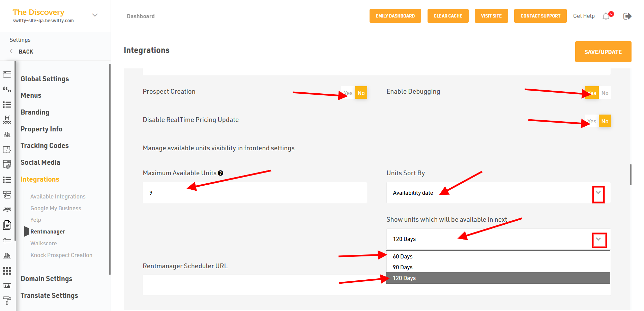
Task: Switch Enable Debugging to No
Action: (x=605, y=93)
